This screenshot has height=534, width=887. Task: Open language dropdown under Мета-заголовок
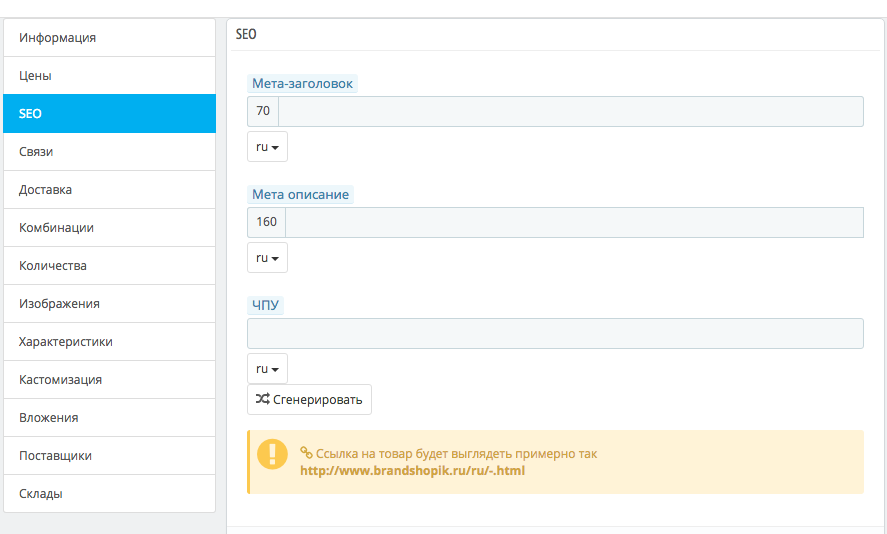tap(267, 147)
